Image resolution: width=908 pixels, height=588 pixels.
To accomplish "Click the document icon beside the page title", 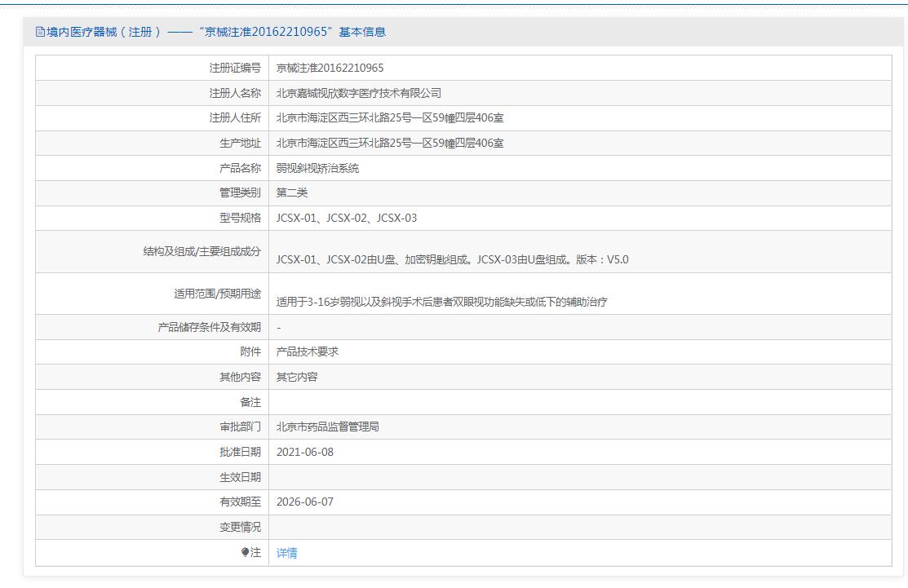I will click(40, 32).
